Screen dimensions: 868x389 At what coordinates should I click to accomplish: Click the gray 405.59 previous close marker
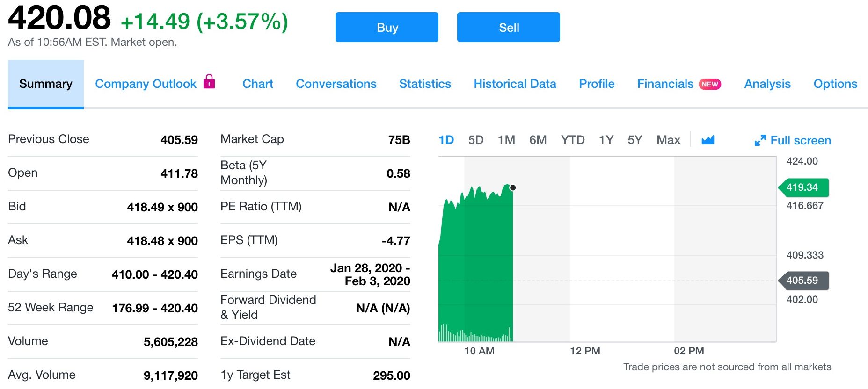(803, 281)
